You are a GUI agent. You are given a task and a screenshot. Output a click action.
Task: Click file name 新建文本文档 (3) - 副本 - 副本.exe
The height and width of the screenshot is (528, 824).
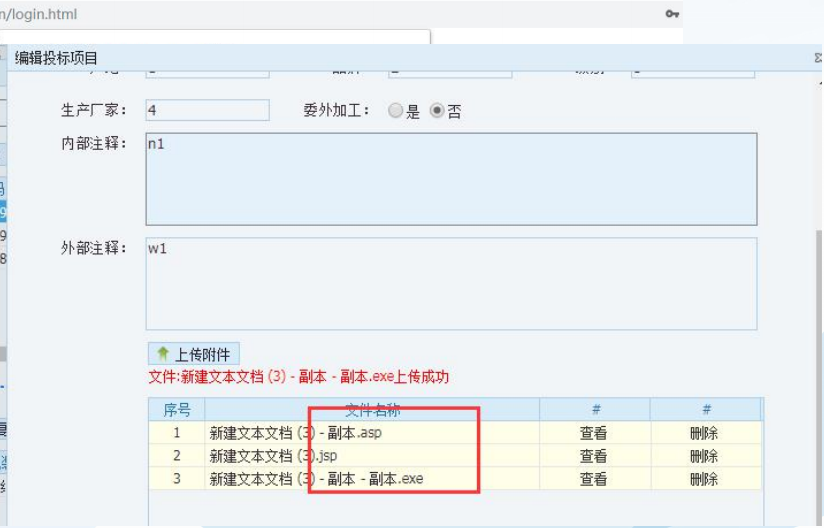316,479
